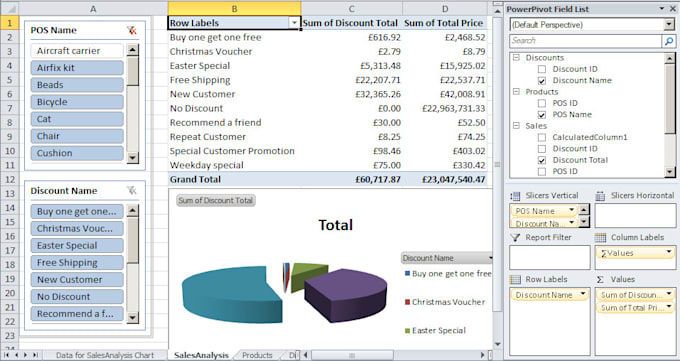This screenshot has height=361, width=680.
Task: Open POS Name dropdown in Slicers Vertical
Action: 571,210
